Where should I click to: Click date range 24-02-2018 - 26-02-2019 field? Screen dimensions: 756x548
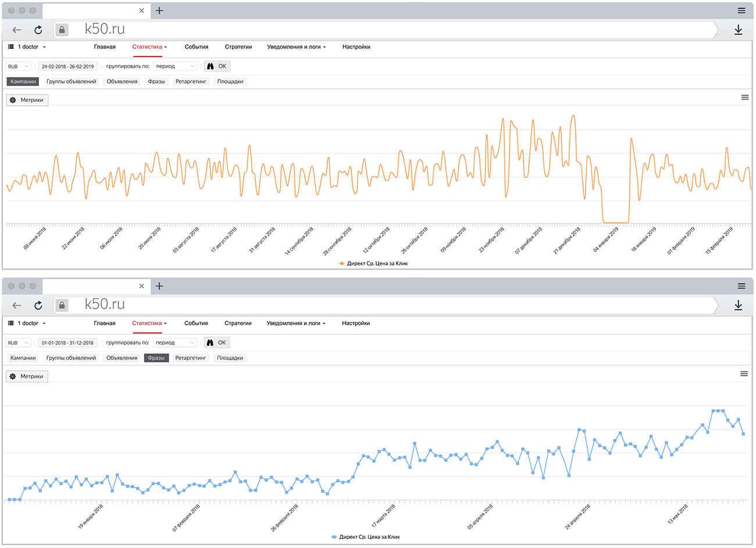(67, 66)
